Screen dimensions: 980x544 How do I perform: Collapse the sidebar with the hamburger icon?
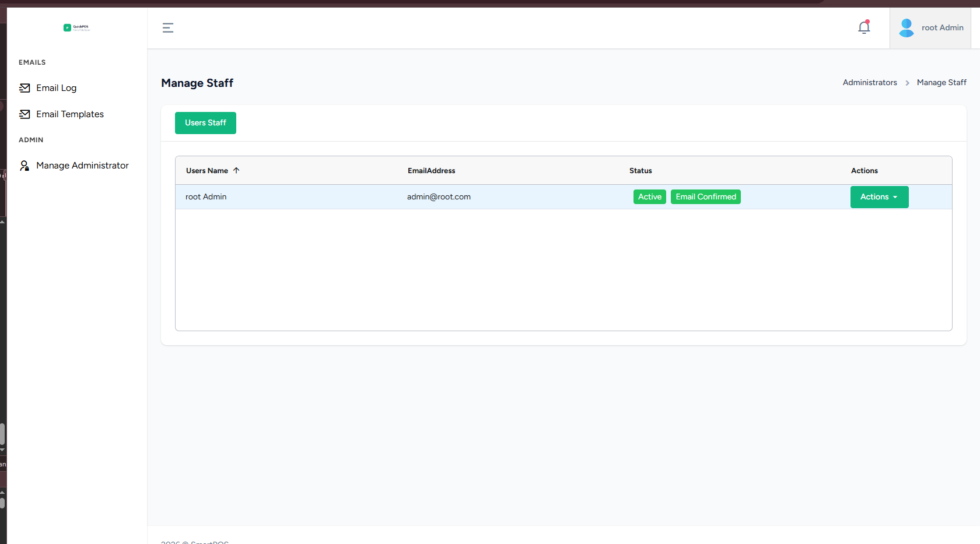click(x=168, y=28)
